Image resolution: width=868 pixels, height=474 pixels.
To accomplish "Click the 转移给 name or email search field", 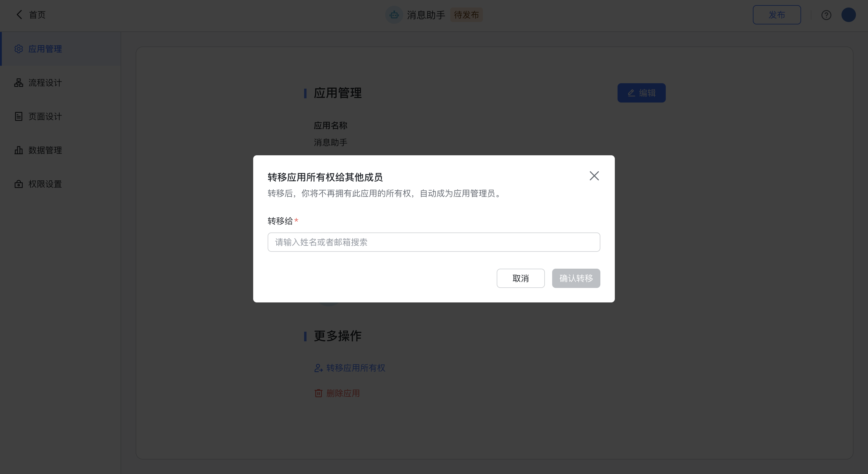I will tap(434, 242).
